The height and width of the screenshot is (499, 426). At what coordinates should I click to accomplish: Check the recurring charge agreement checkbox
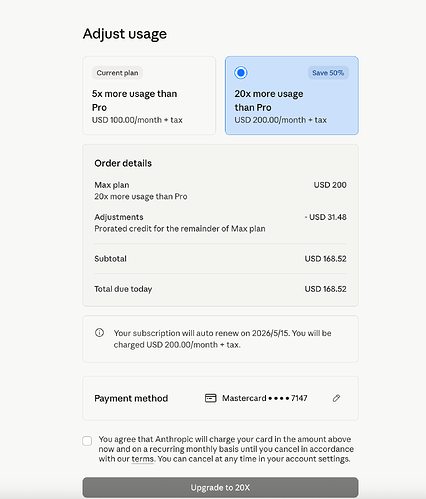click(x=87, y=441)
